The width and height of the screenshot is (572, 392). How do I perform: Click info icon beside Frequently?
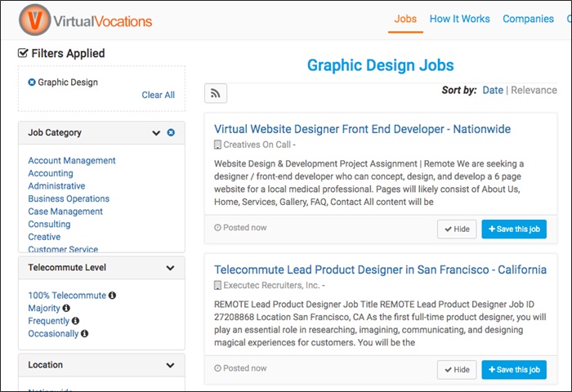[x=76, y=321]
